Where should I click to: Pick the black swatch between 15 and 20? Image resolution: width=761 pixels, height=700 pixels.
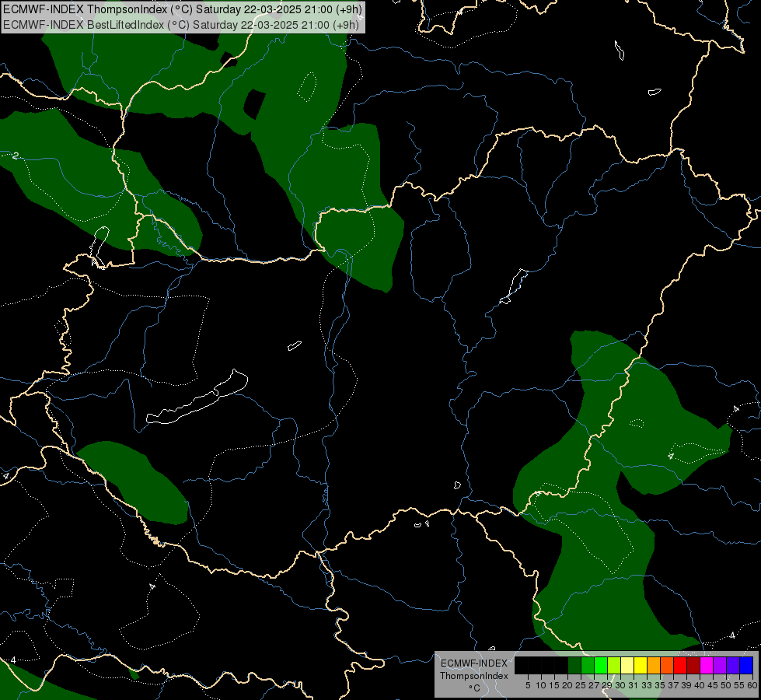[x=561, y=665]
